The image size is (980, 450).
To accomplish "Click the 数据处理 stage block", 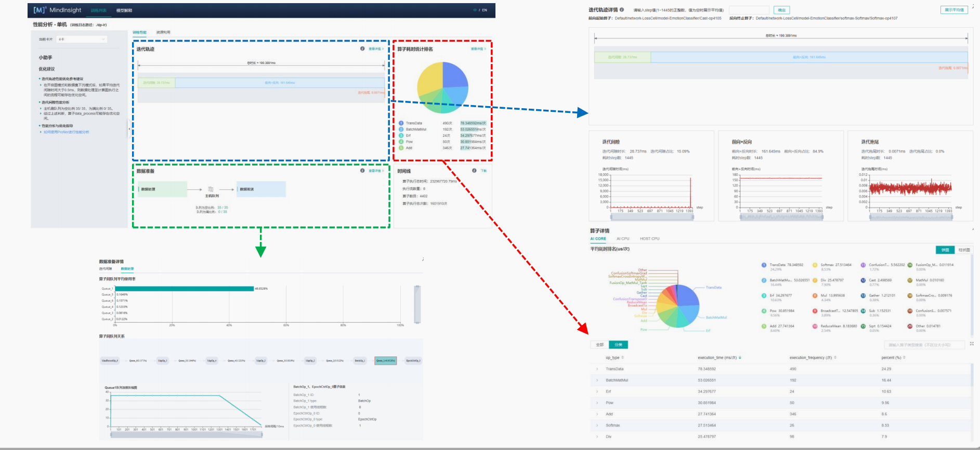I will [162, 189].
